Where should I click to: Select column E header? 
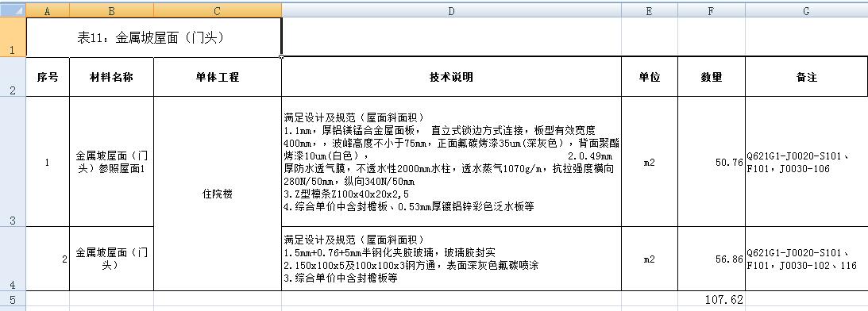(x=650, y=10)
